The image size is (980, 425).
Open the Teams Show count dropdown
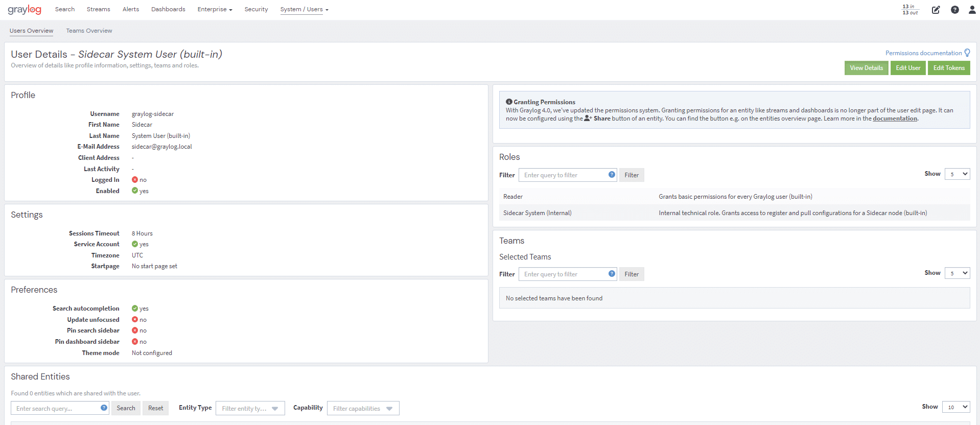click(x=956, y=273)
